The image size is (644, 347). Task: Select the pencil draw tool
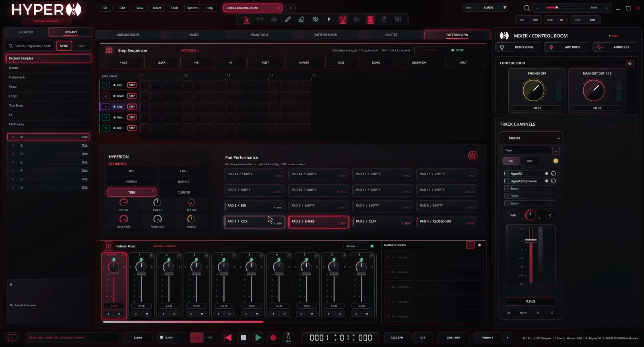pyautogui.click(x=288, y=19)
